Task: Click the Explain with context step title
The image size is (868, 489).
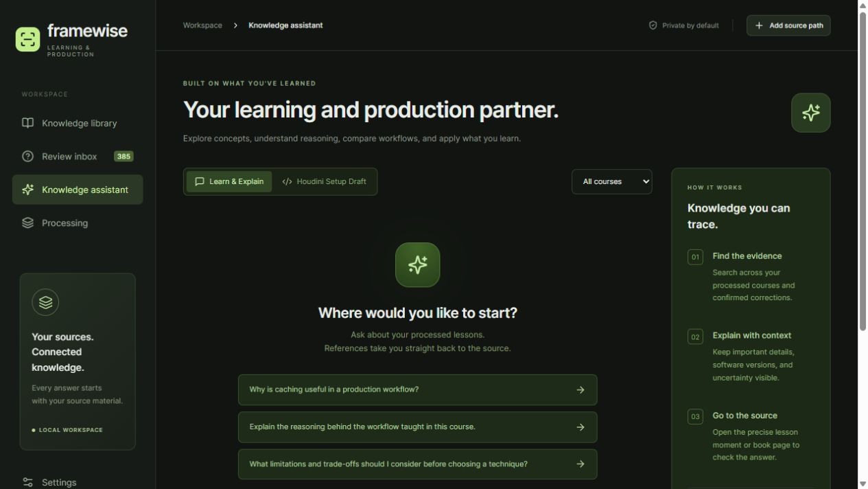Action: point(751,336)
